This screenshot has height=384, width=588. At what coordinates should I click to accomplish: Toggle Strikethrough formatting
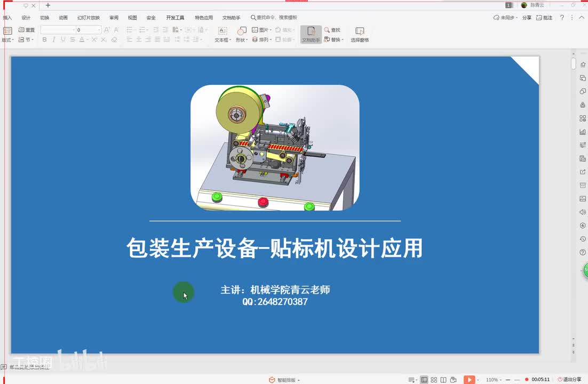pyautogui.click(x=73, y=39)
